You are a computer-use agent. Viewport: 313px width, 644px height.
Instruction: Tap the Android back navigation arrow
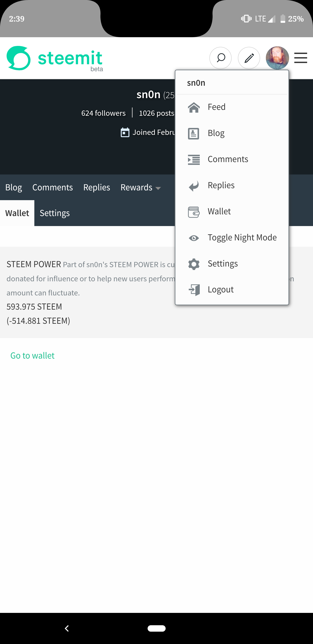click(67, 628)
